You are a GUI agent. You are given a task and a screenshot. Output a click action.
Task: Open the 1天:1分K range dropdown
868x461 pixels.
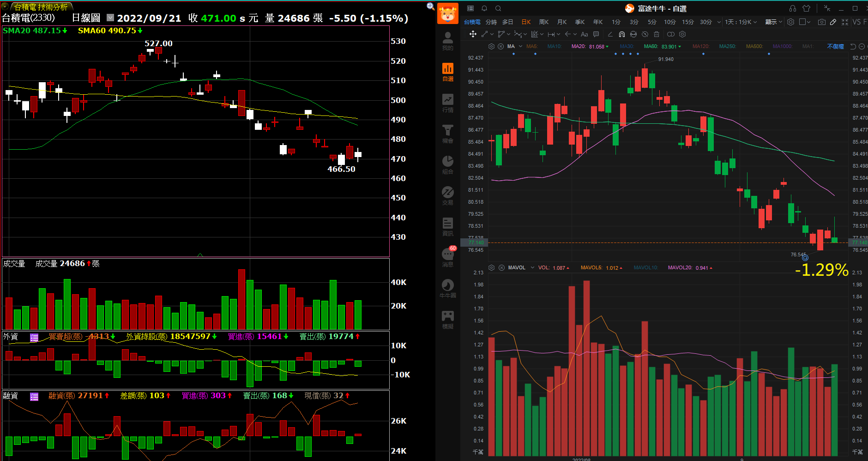point(741,22)
